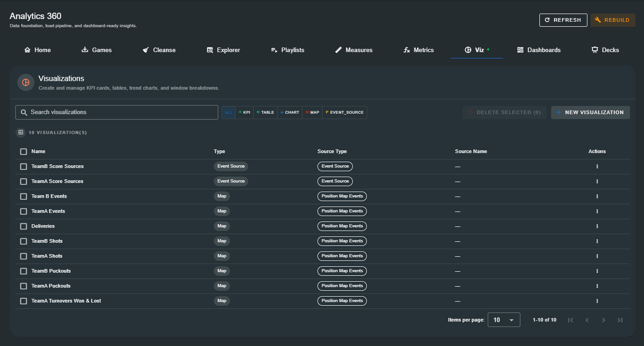Open the Home tab
This screenshot has width=644, height=346.
[38, 50]
